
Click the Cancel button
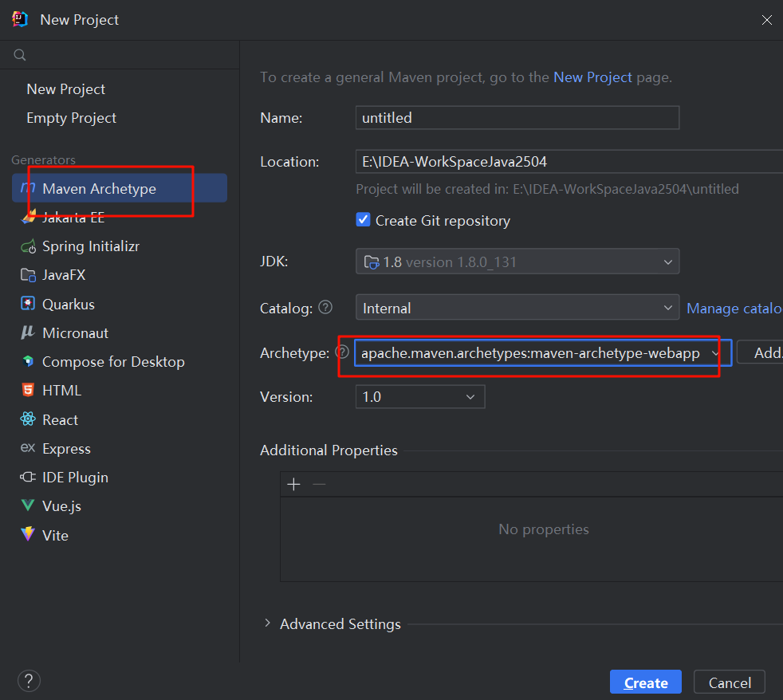[729, 682]
